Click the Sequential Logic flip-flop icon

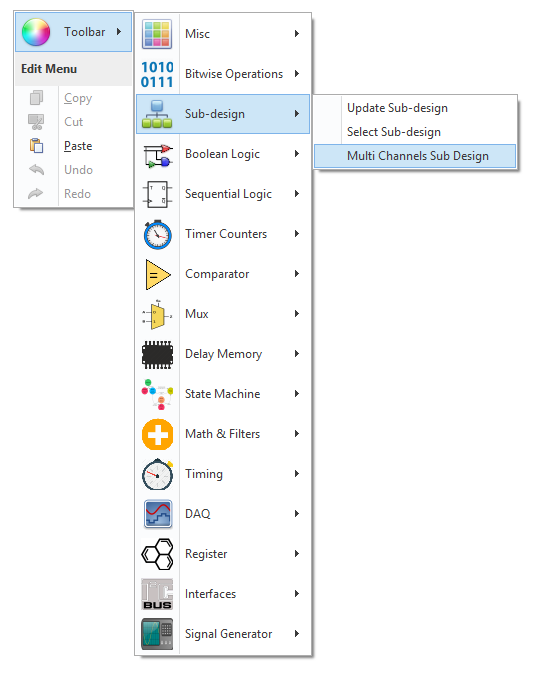(157, 194)
